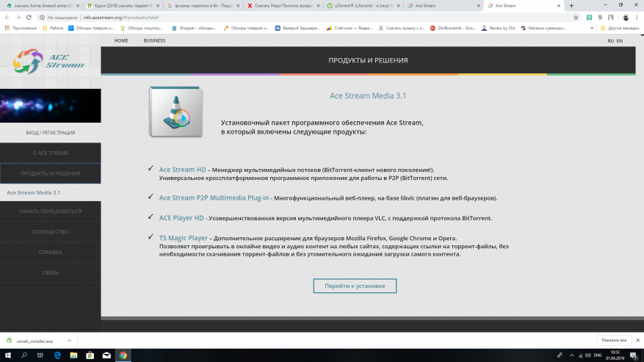Open the Работа bookmarks folder
The height and width of the screenshot is (362, 644).
pos(53,28)
